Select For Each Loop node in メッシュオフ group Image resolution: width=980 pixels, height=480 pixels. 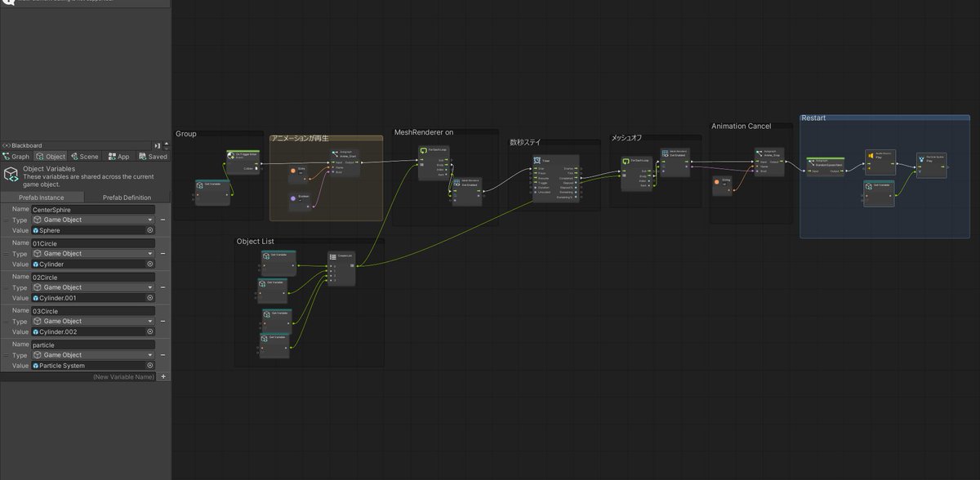636,173
